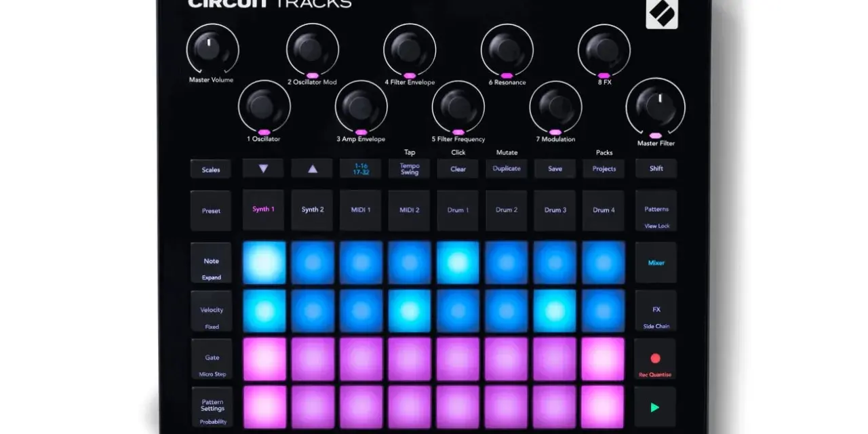Select the Drum 1 track
This screenshot has width=868, height=434.
(x=458, y=210)
